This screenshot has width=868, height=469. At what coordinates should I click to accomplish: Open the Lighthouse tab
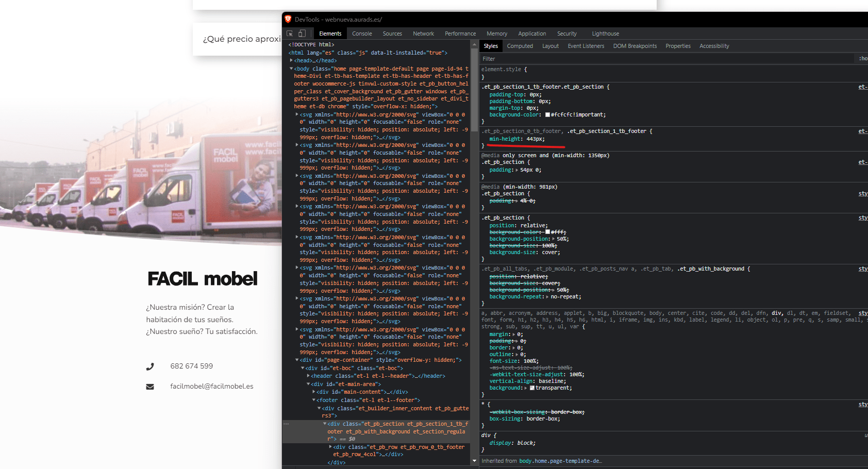[606, 33]
